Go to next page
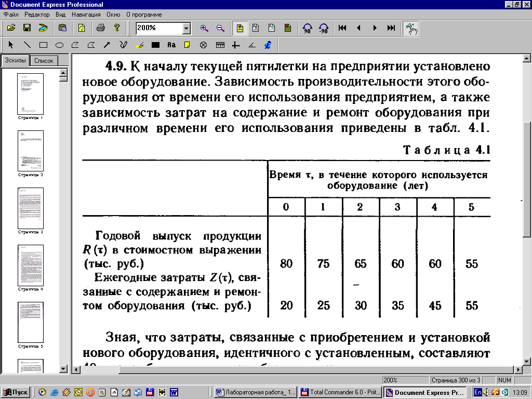Screen dimensions: 532x399 pyautogui.click(x=375, y=28)
